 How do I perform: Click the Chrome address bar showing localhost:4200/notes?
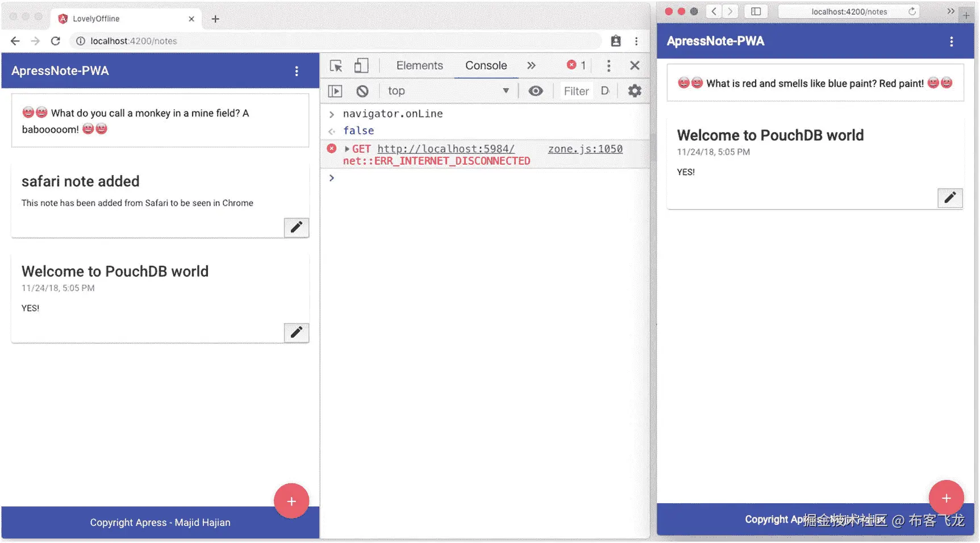[x=335, y=41]
